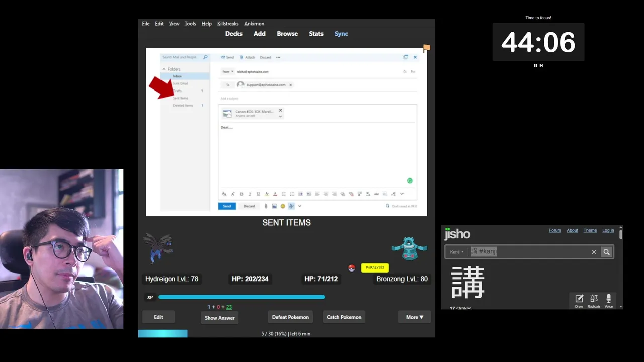Click the XP badge label
This screenshot has width=644, height=362.
150,297
